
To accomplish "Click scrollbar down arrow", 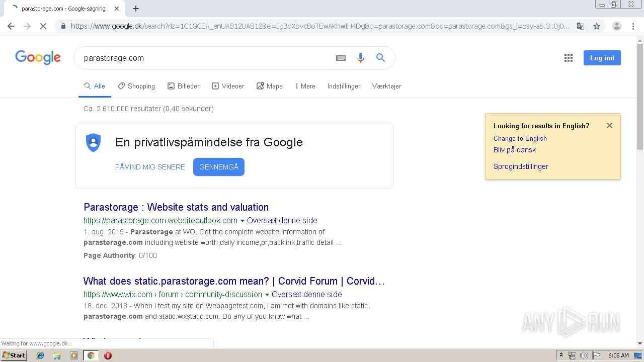I will point(640,343).
